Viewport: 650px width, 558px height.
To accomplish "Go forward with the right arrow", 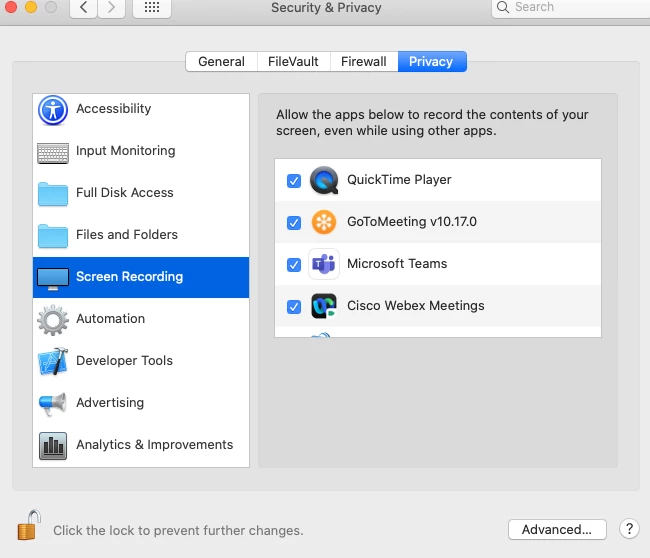I will point(111,7).
